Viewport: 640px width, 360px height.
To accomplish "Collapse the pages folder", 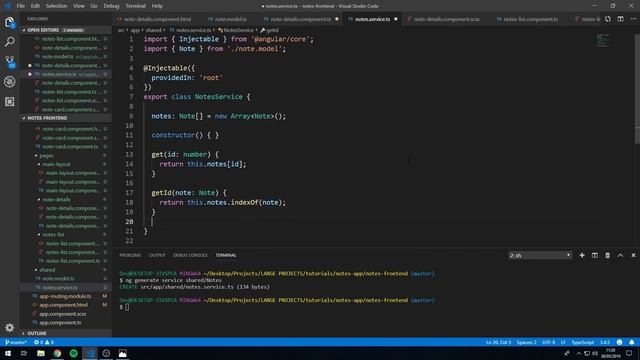I will tap(46, 156).
